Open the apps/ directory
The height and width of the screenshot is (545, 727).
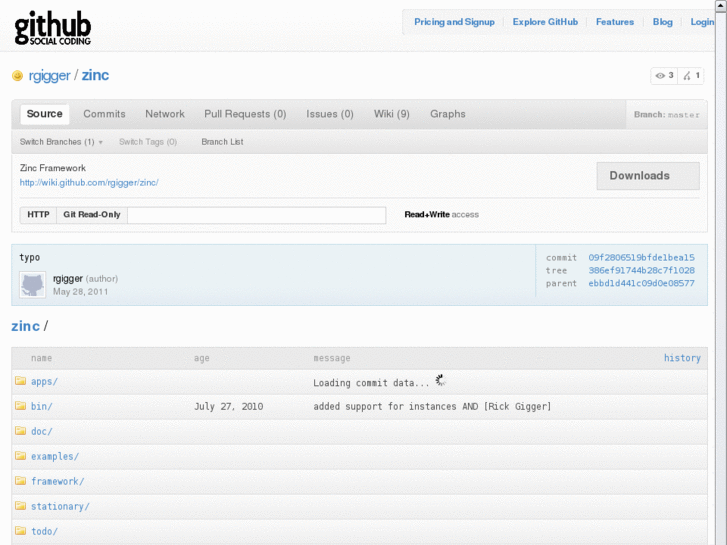pos(45,382)
